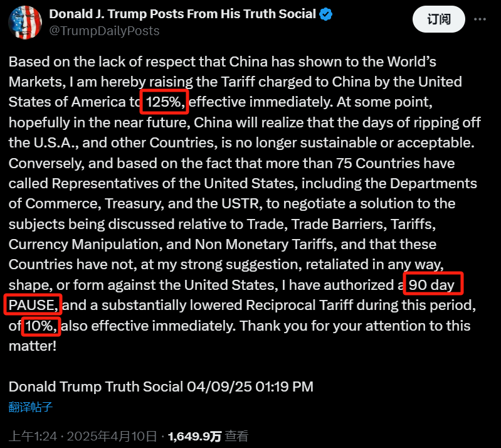The height and width of the screenshot is (448, 501).
Task: Click the "04/09/25 01:19 PM" timestamp text
Action: pyautogui.click(x=250, y=387)
